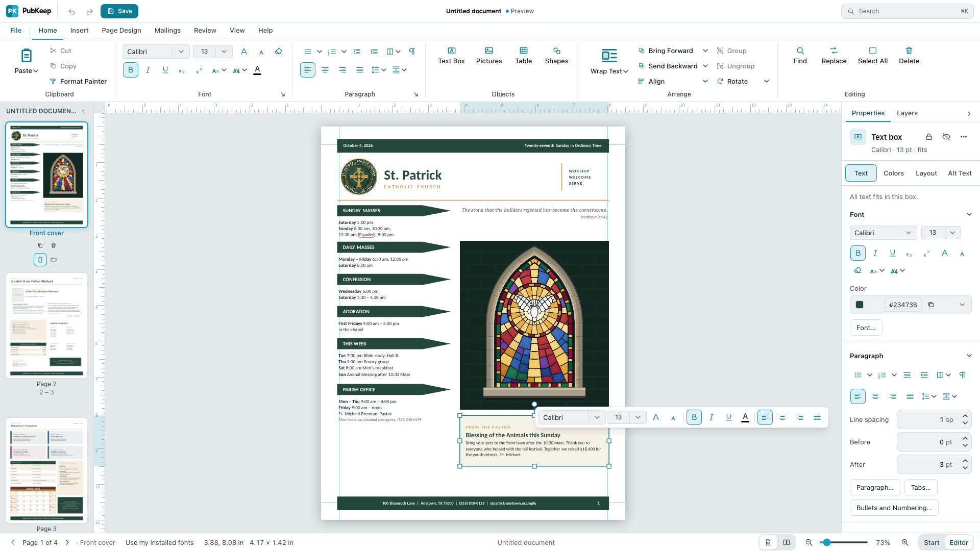Open the font size dropdown in Properties panel

click(x=952, y=233)
